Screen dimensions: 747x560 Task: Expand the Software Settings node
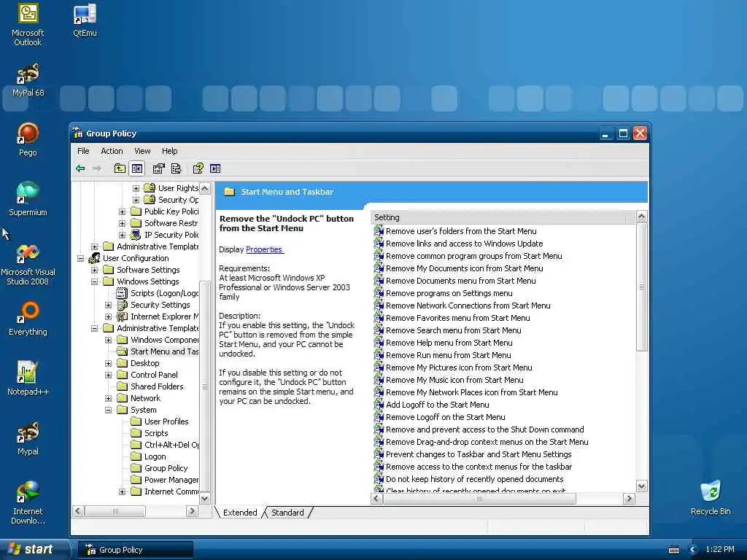(94, 270)
